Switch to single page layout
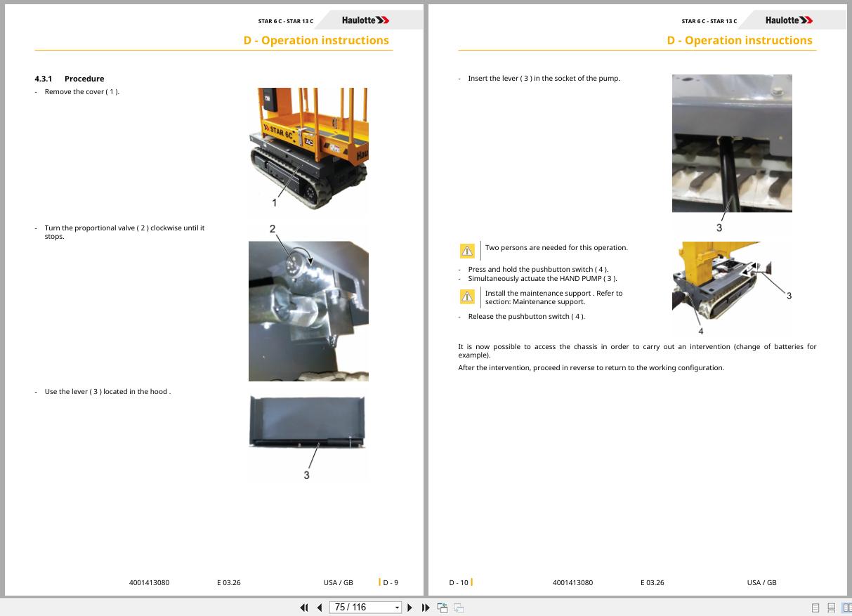Viewport: 852px width, 616px height. (x=815, y=608)
